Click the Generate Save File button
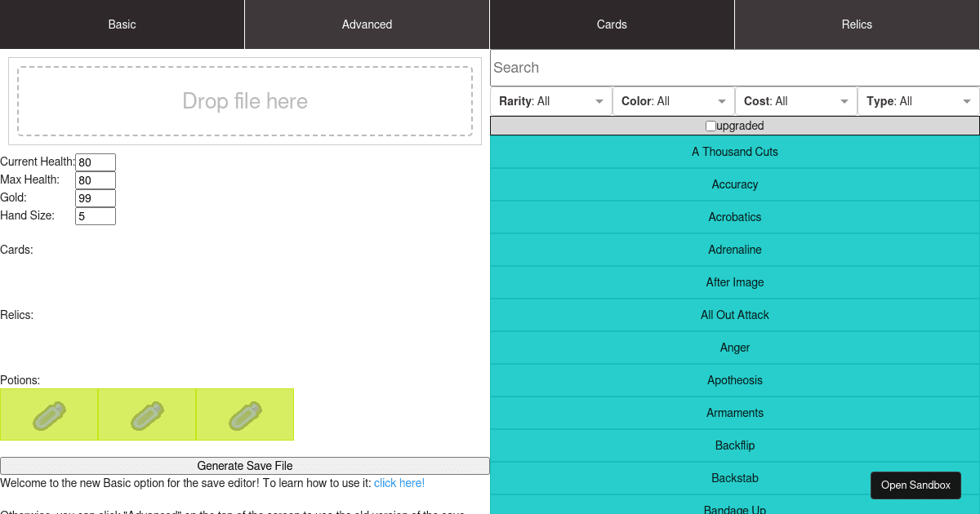Viewport: 980px width, 514px height. (x=245, y=466)
